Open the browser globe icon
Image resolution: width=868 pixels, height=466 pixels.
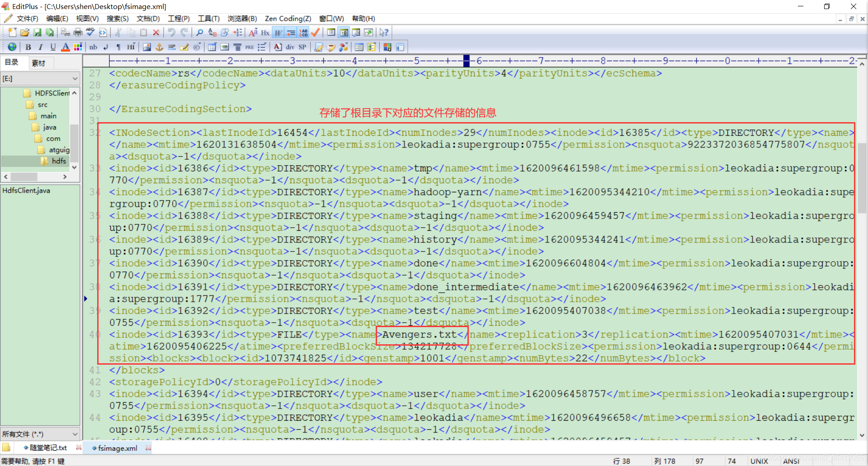pyautogui.click(x=12, y=47)
